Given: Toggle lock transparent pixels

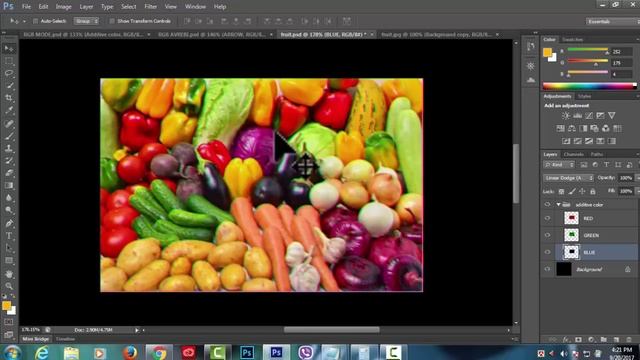Looking at the screenshot, I should click(562, 191).
